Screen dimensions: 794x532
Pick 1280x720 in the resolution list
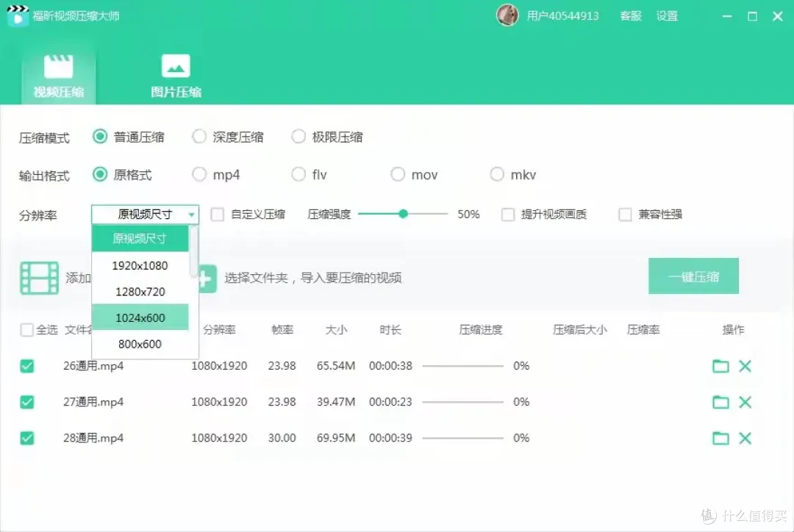pyautogui.click(x=140, y=292)
